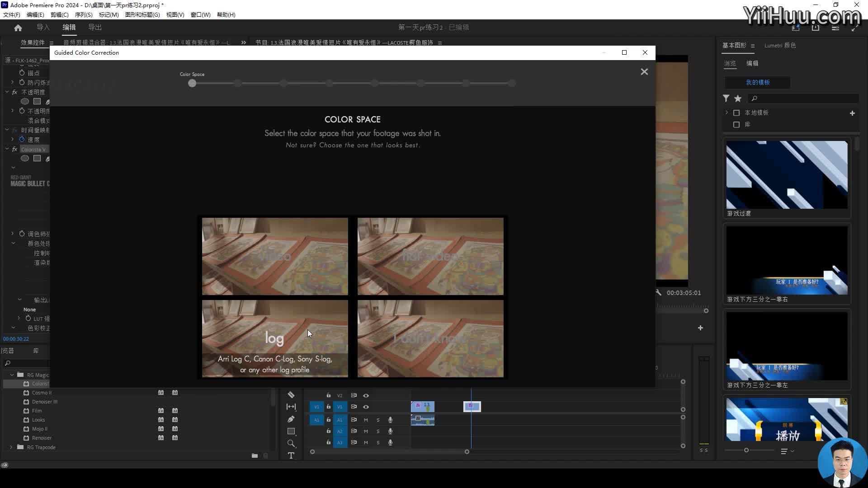868x488 pixels.
Task: Click the first Color Space step dot
Action: point(192,84)
